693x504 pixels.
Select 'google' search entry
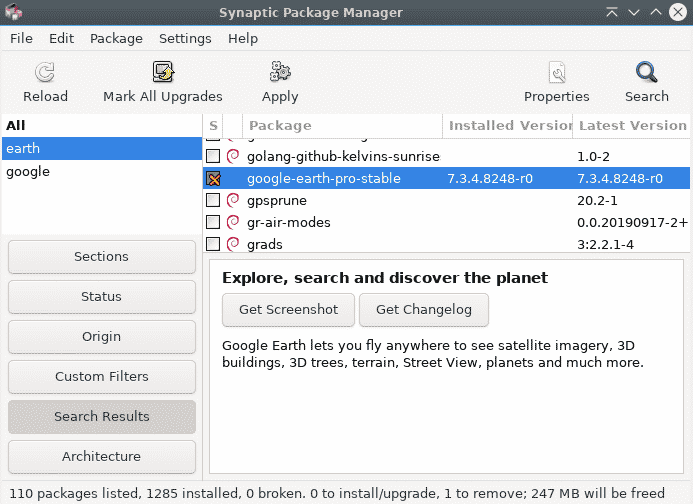pos(102,172)
